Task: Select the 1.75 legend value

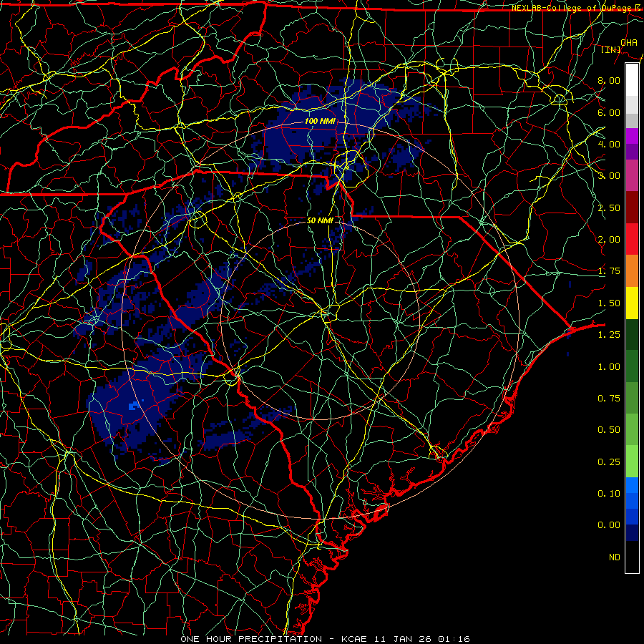Action: (x=609, y=270)
